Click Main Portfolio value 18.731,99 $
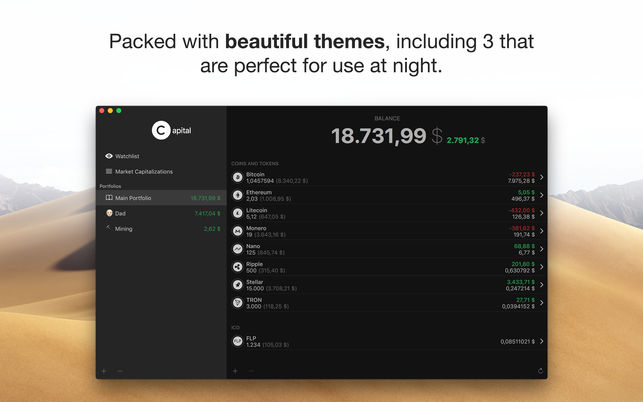 coord(205,198)
